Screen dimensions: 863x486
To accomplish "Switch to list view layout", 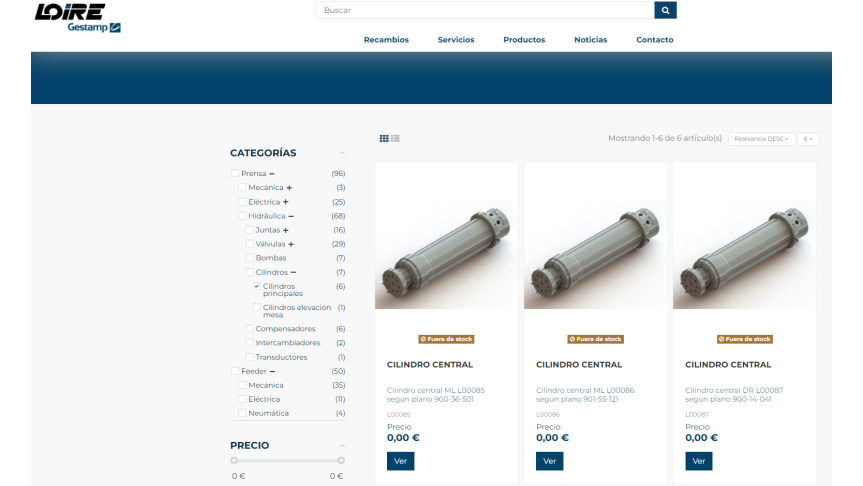I will [396, 138].
